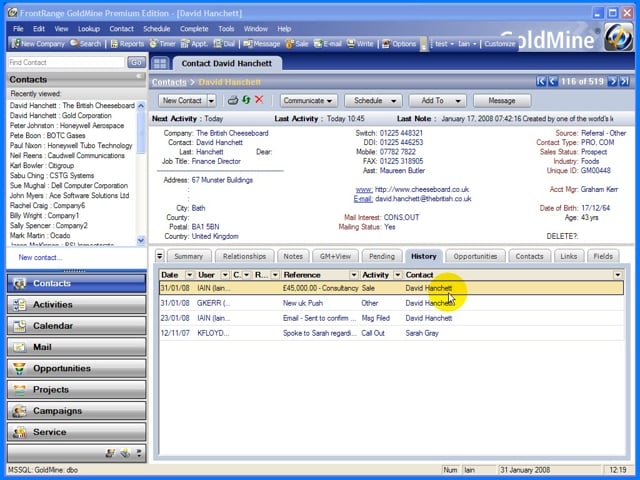Viewport: 640px width, 480px height.
Task: Open the Lookup menu
Action: coord(89,29)
